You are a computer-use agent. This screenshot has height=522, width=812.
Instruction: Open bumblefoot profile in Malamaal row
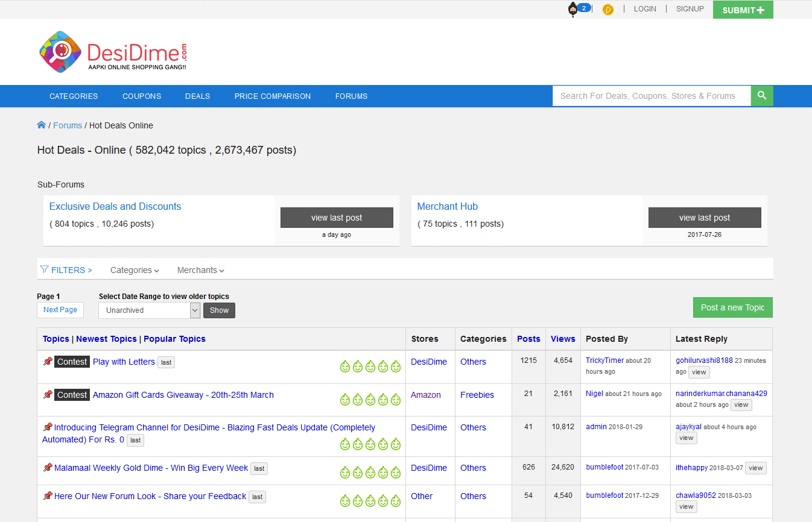click(x=604, y=467)
